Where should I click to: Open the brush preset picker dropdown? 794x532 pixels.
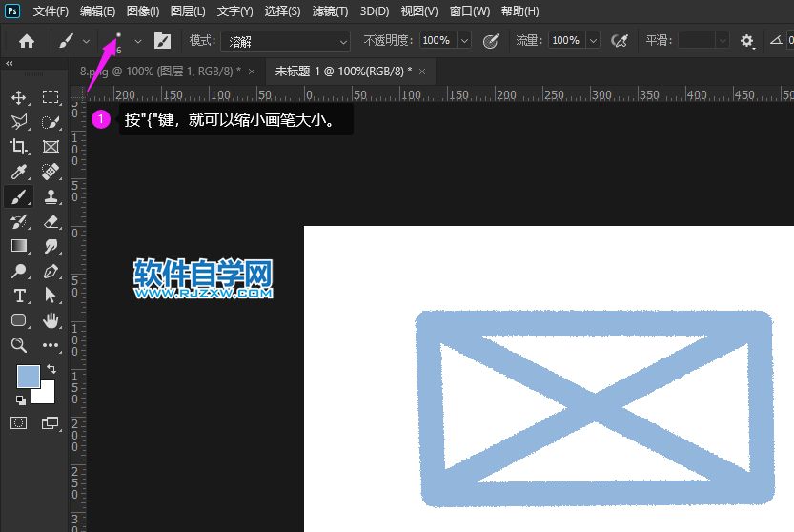click(137, 41)
